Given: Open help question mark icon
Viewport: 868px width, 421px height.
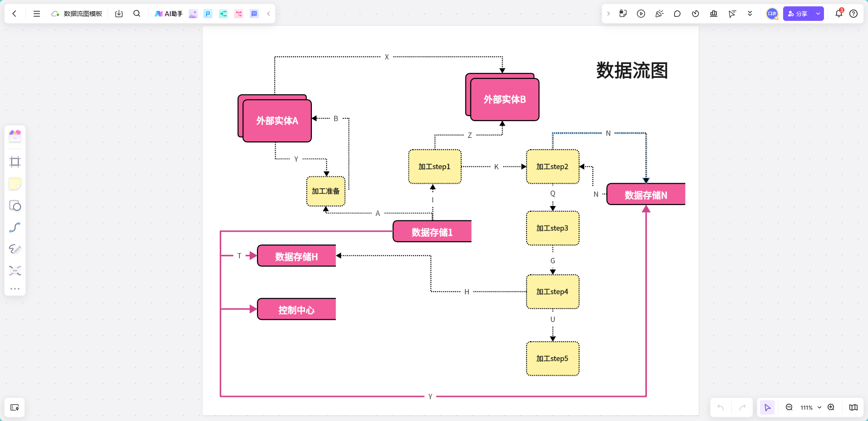Looking at the screenshot, I should 853,14.
